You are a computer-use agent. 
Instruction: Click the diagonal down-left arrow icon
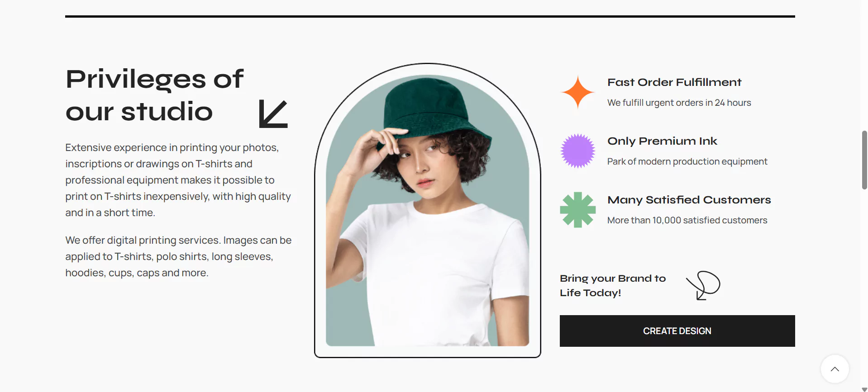pos(273,114)
